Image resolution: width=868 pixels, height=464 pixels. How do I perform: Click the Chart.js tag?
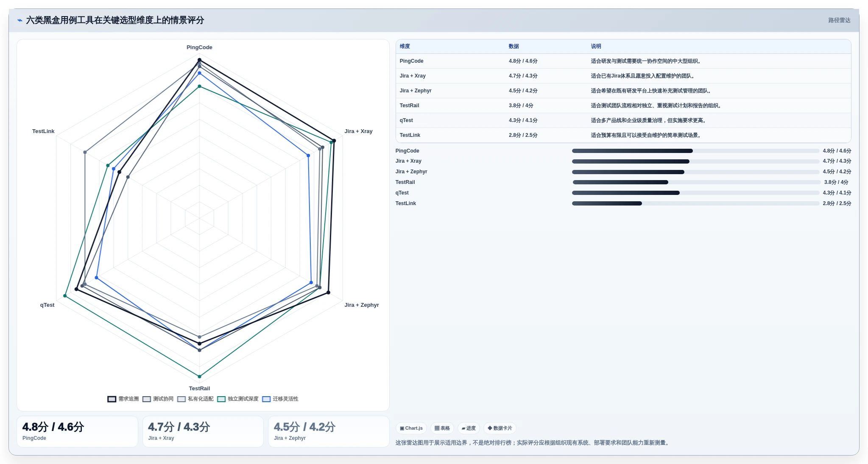tap(411, 428)
